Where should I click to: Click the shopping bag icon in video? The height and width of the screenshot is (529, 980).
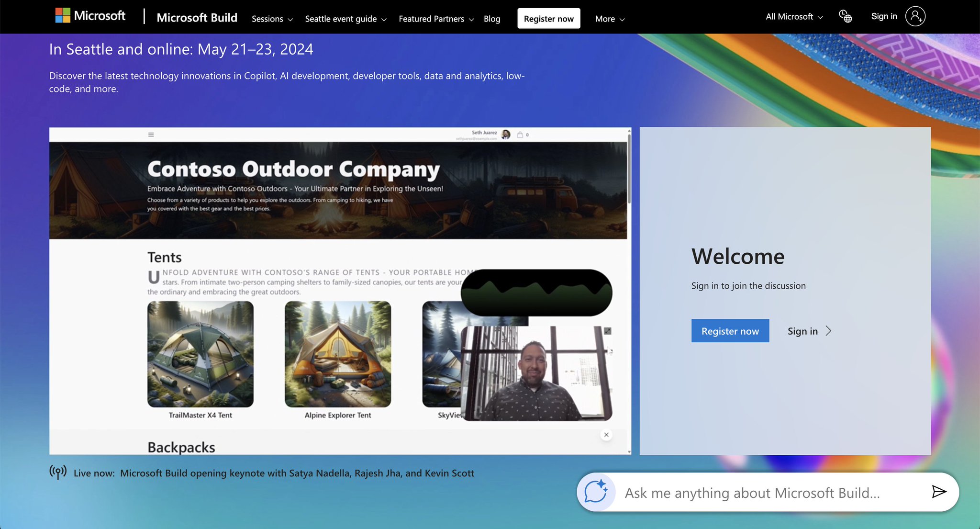[520, 135]
